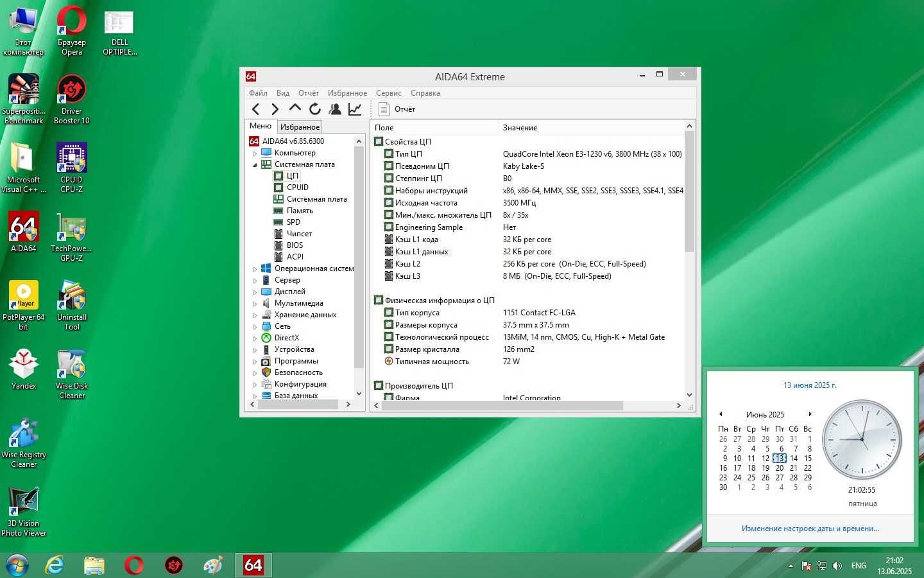Go to previous month in calendar
Viewport: 924px width, 578px height.
[721, 414]
